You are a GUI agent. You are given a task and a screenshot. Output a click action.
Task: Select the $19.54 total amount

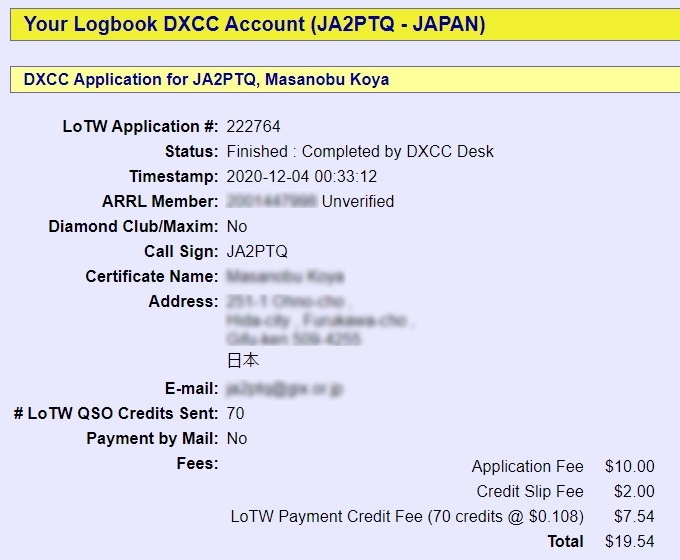[630, 541]
